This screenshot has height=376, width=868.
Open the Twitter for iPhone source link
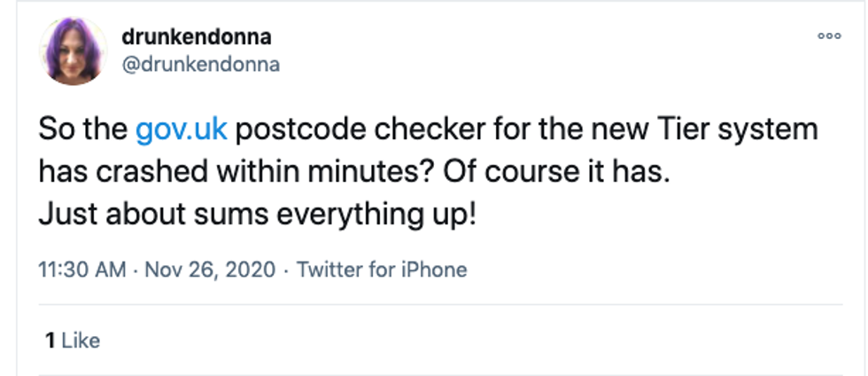click(x=381, y=270)
